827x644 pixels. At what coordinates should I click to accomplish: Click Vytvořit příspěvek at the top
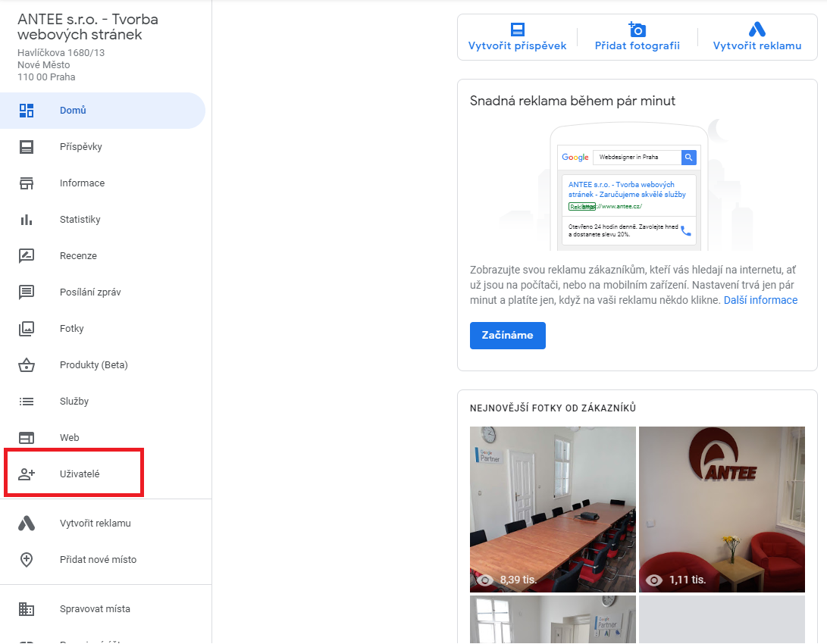click(x=517, y=37)
